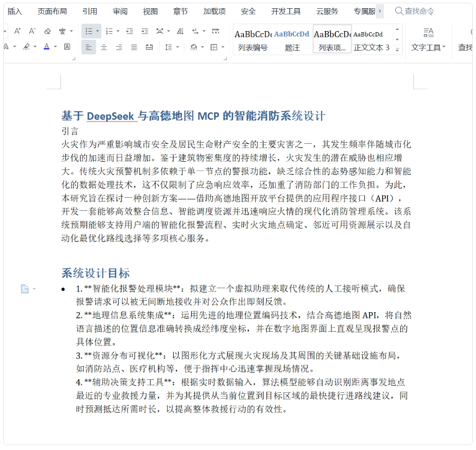Open highlight color dropdown arrow
The image size is (476, 450).
[35, 47]
